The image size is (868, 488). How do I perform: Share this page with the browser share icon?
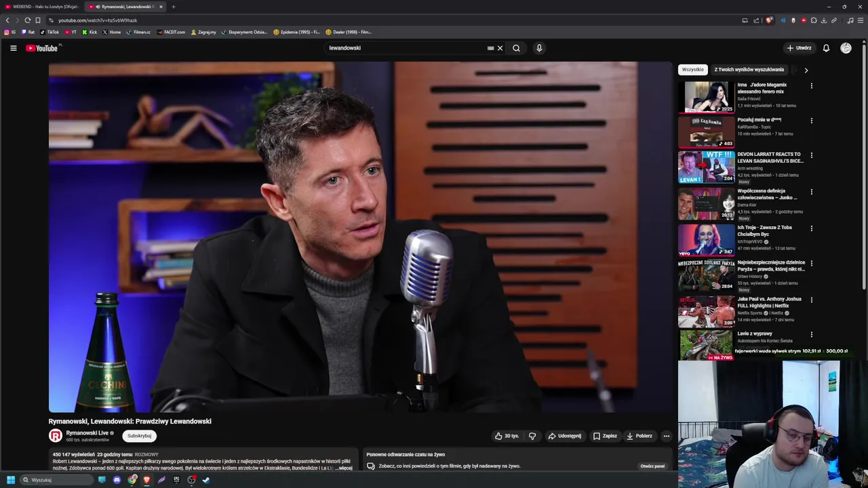756,20
